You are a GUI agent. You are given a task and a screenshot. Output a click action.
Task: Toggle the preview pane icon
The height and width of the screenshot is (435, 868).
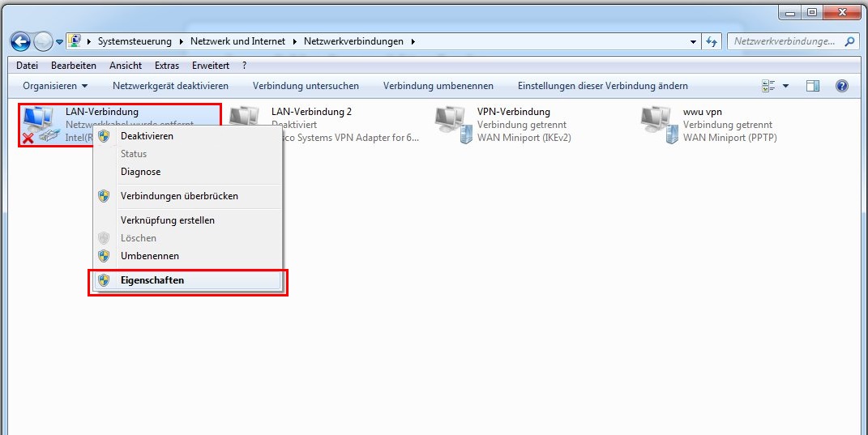[813, 86]
